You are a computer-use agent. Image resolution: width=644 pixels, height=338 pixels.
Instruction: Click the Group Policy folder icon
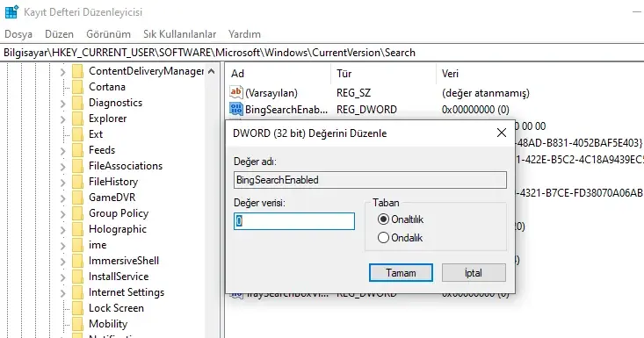pyautogui.click(x=77, y=213)
